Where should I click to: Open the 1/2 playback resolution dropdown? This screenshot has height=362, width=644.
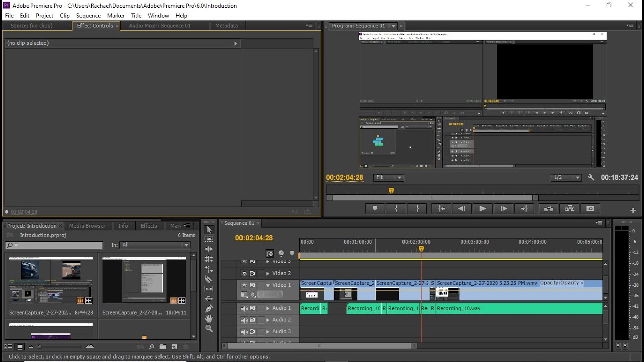point(566,177)
